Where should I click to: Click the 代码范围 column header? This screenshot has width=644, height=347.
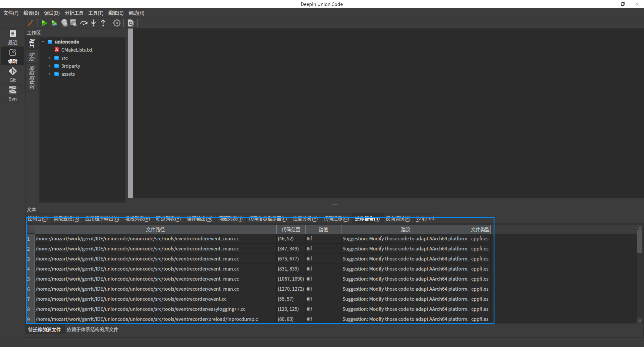pos(291,229)
